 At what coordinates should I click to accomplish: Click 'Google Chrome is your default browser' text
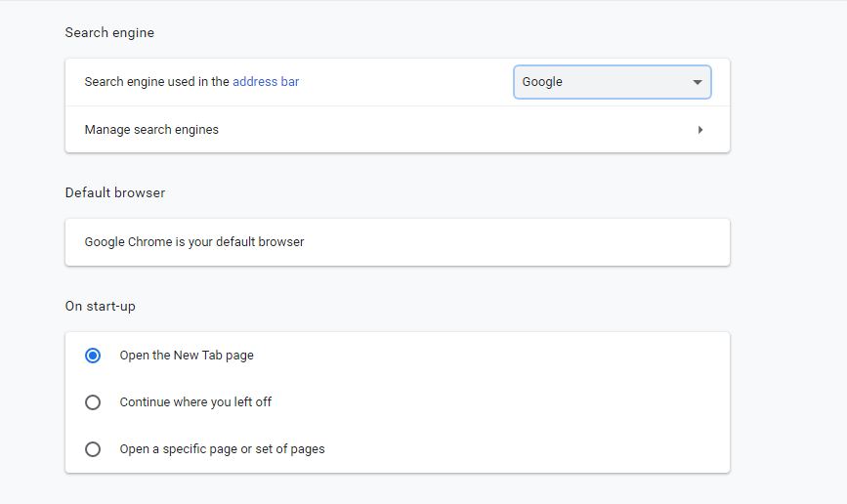(194, 242)
